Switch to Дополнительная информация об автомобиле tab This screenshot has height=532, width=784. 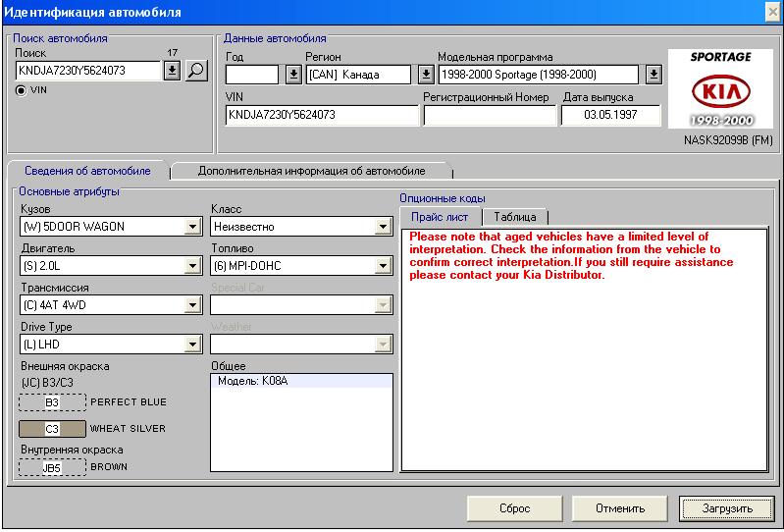coord(311,171)
